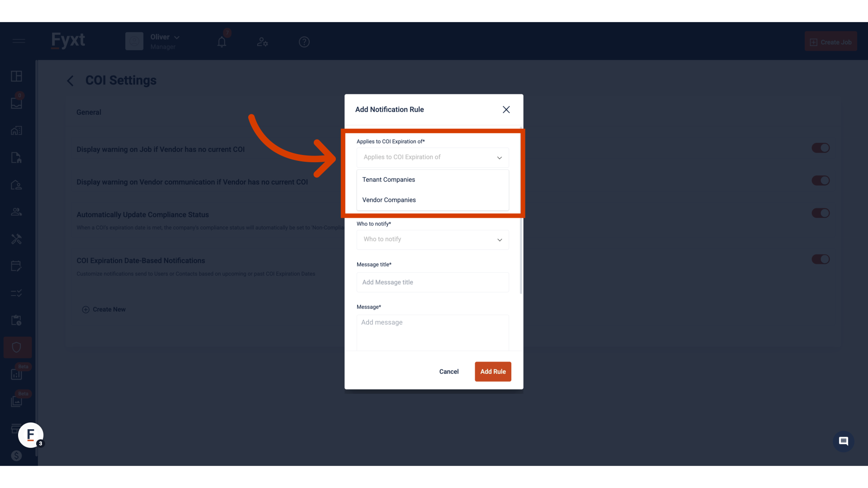Click the Add Rule button
868x488 pixels.
coord(493,371)
